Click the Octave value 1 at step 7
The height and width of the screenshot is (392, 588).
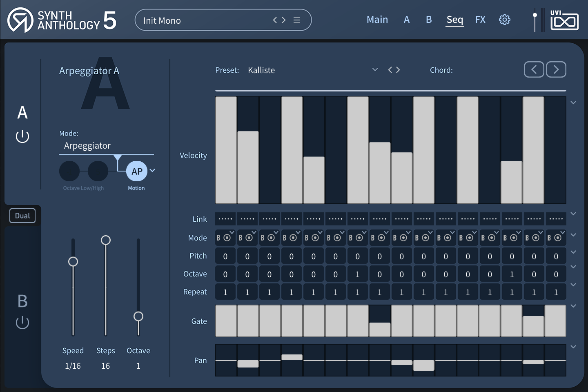(358, 274)
